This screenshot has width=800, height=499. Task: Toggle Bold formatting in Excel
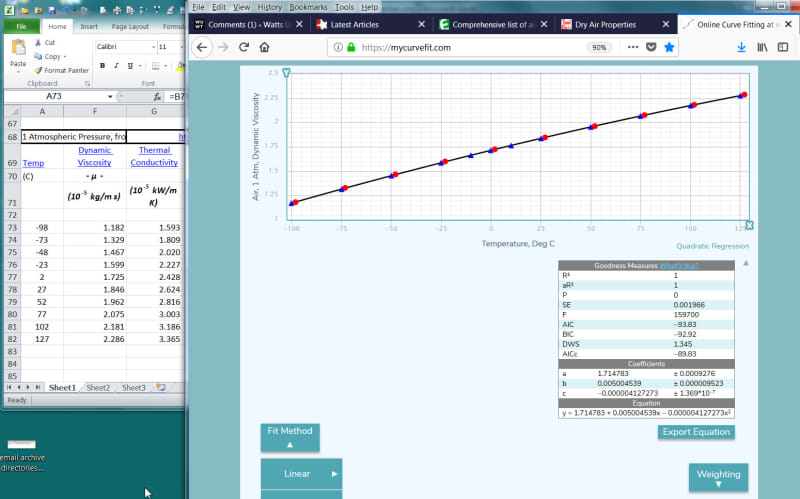[x=103, y=66]
